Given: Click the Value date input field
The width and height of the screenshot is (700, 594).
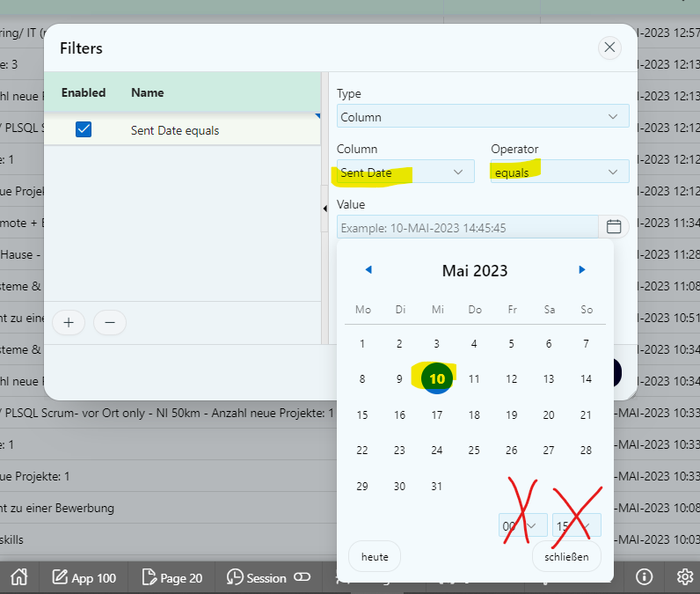Looking at the screenshot, I should tap(467, 228).
